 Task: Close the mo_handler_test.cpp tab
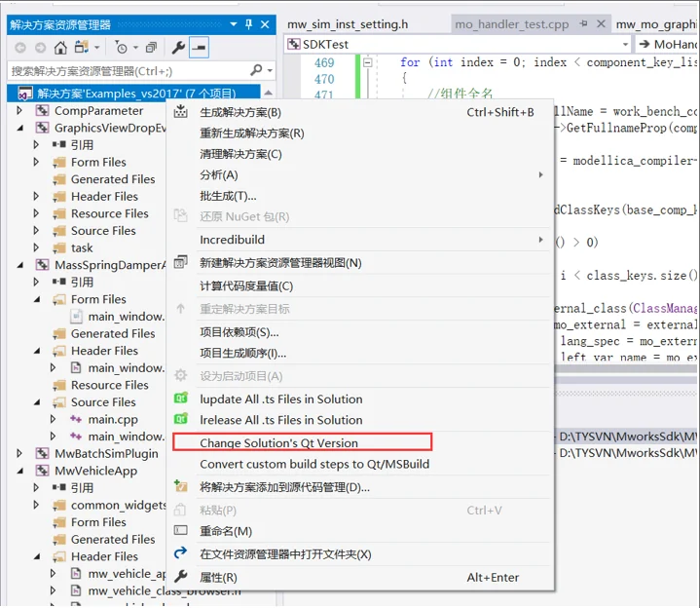click(x=602, y=23)
